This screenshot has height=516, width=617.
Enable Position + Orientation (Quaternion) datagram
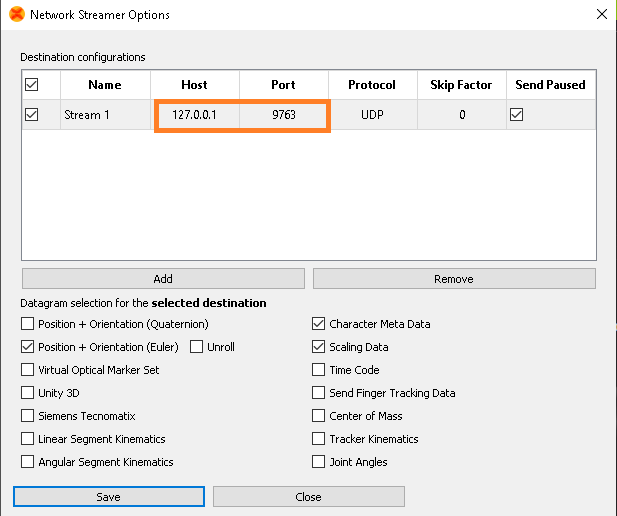coord(28,324)
